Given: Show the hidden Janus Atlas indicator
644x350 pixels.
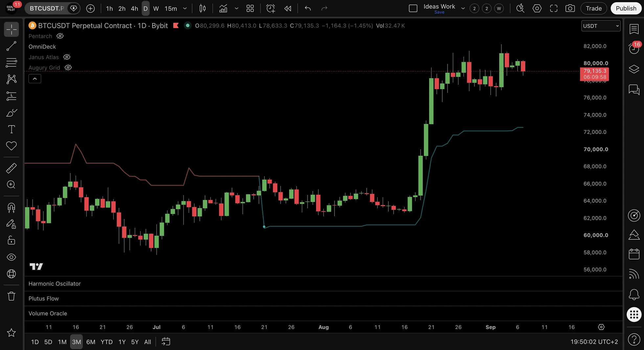Looking at the screenshot, I should point(67,57).
